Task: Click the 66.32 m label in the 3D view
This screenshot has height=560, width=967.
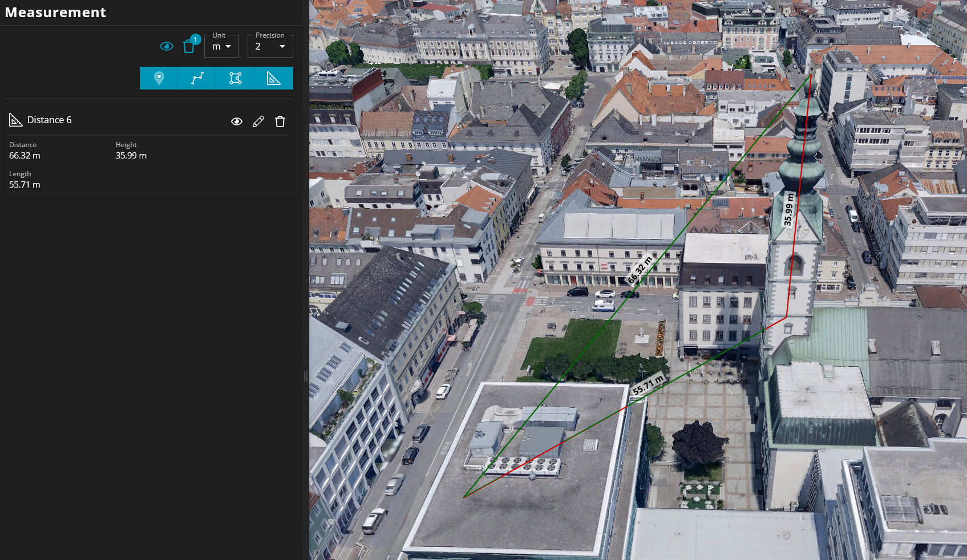Action: [x=640, y=270]
